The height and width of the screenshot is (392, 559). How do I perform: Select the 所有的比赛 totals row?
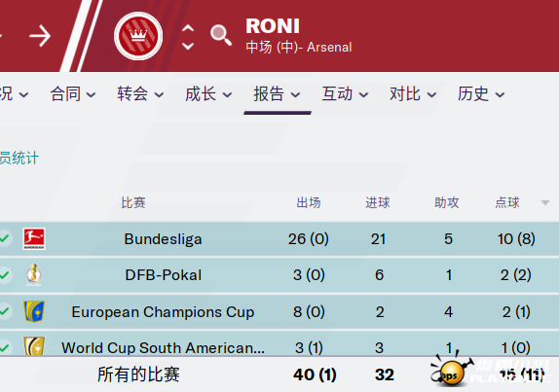tap(279, 374)
